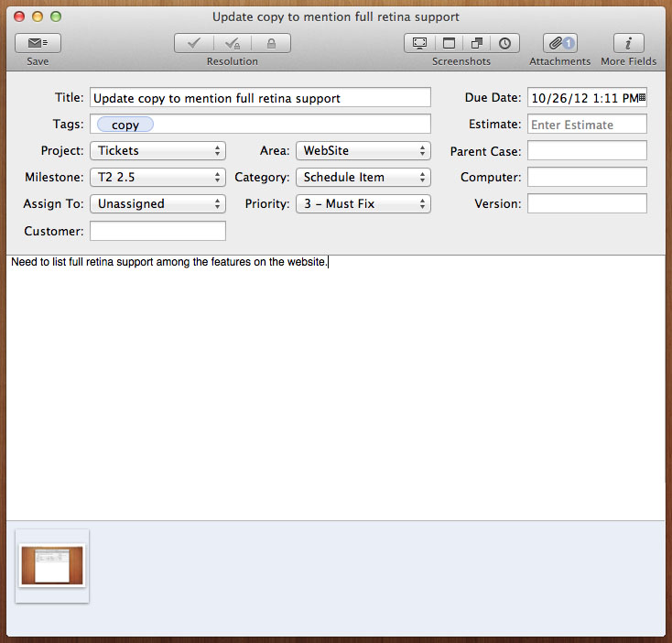This screenshot has width=672, height=643.
Task: Open the calendar picker in Due Date
Action: click(642, 98)
